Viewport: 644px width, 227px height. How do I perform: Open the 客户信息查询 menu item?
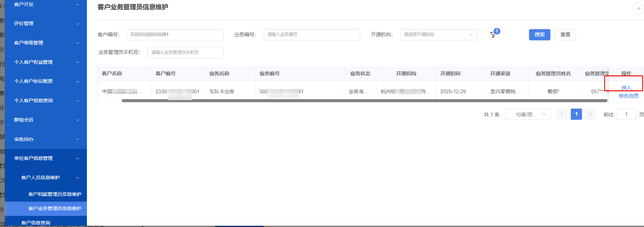(36, 223)
